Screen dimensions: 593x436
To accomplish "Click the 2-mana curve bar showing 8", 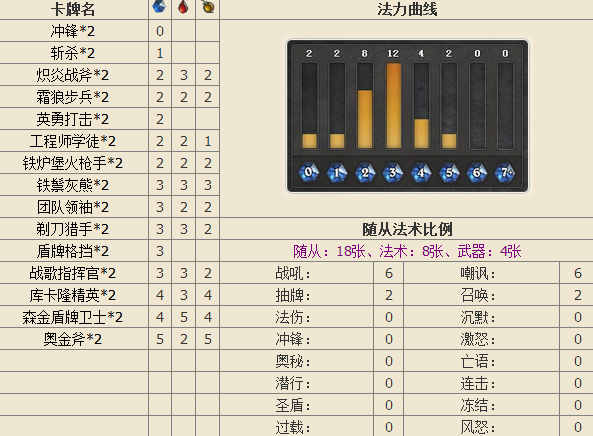I will pos(365,119).
